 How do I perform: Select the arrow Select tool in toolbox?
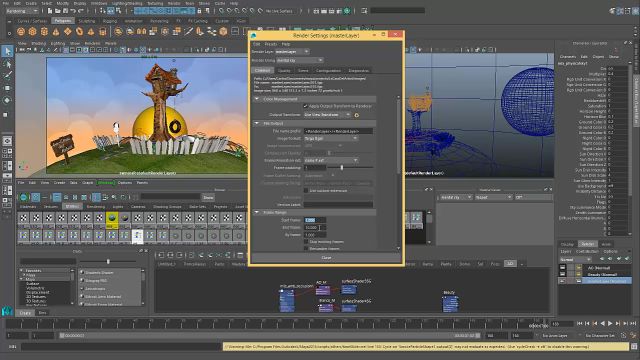tap(7, 51)
